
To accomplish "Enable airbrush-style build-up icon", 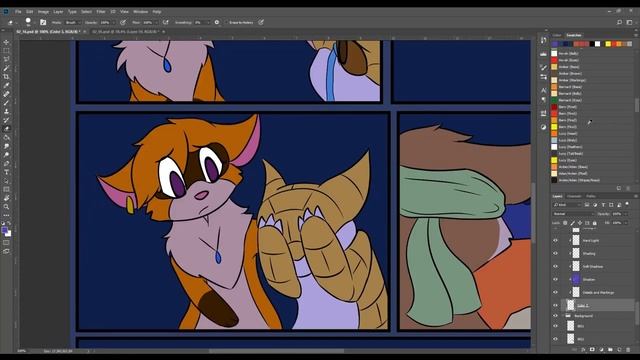I will 165,22.
